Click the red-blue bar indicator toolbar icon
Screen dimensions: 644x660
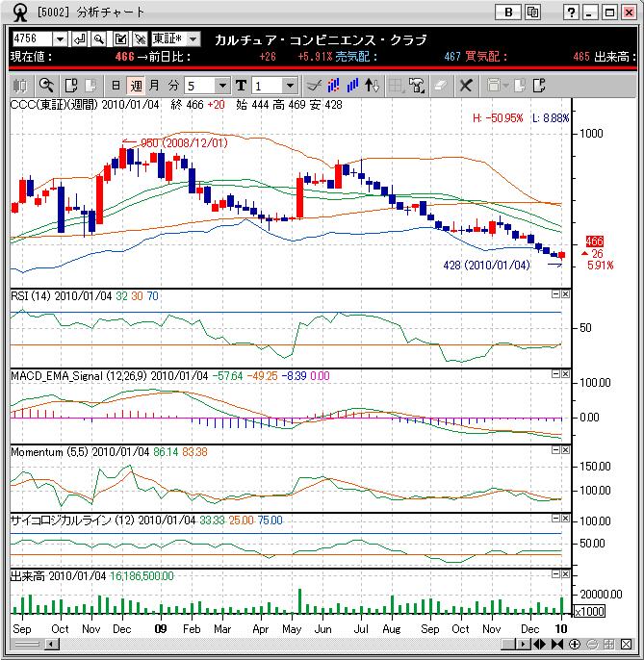point(333,86)
